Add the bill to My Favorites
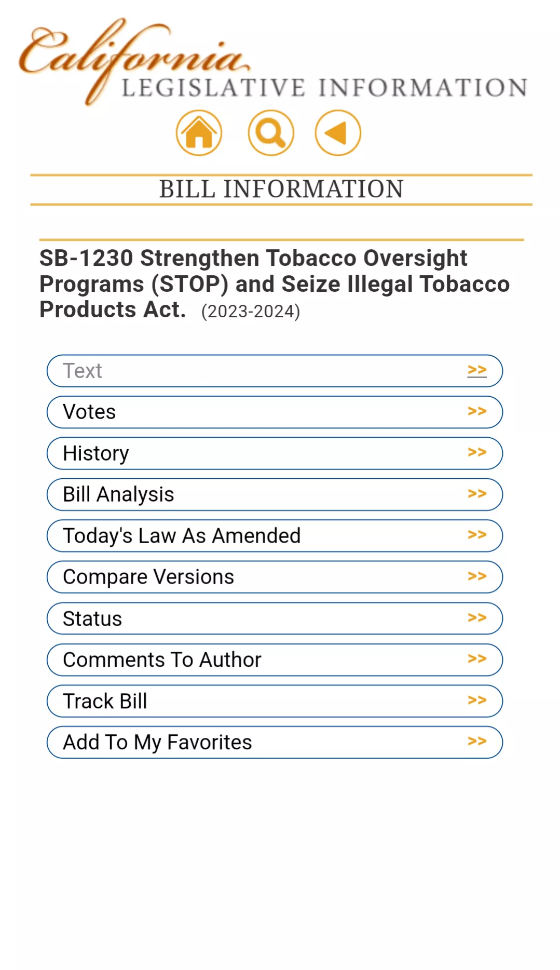This screenshot has width=560, height=970. [157, 742]
